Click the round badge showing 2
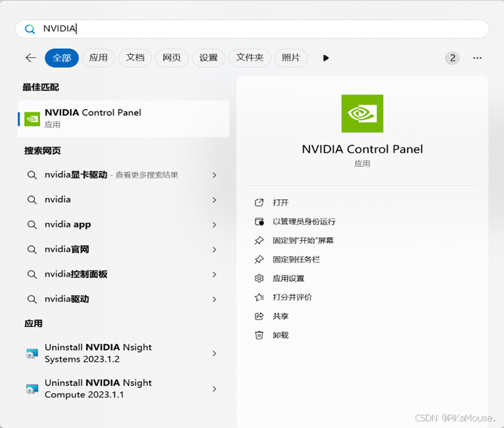This screenshot has height=428, width=504. pos(452,58)
